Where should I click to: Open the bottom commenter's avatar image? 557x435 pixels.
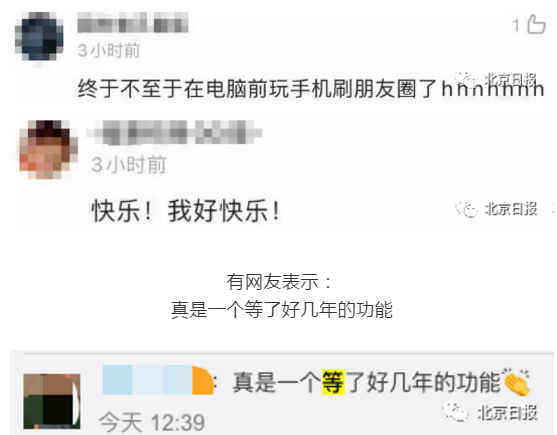click(x=52, y=401)
